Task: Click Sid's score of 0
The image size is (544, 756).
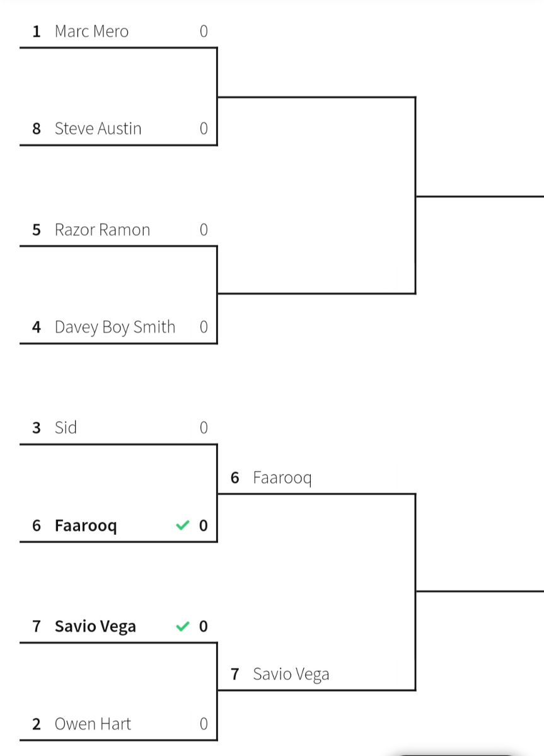Action: click(x=204, y=428)
